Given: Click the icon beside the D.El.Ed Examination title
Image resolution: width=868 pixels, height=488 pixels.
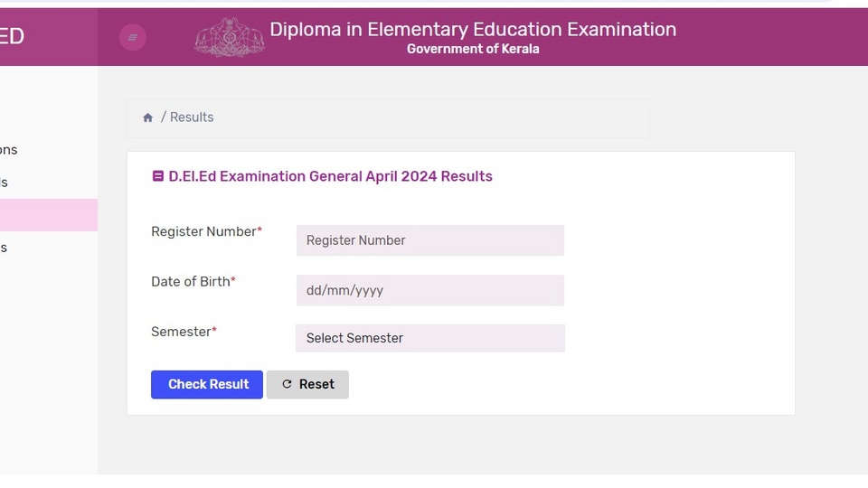Looking at the screenshot, I should (157, 176).
